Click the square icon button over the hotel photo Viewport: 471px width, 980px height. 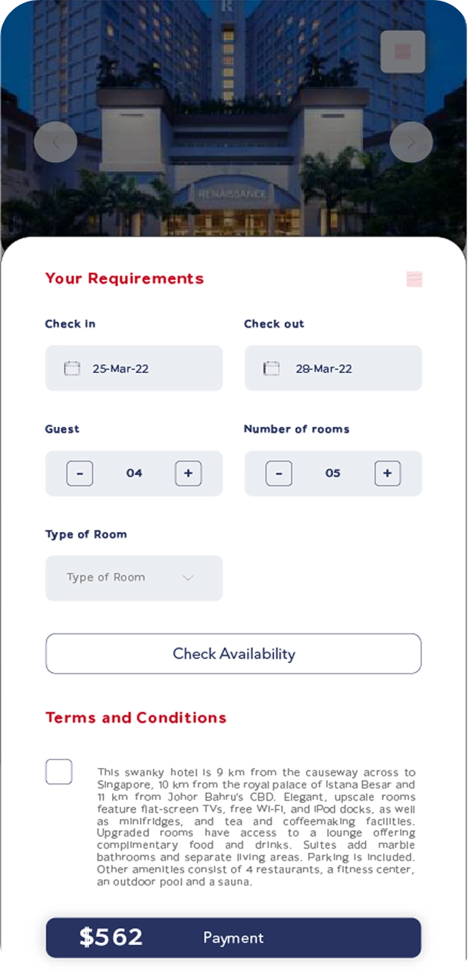coord(402,51)
